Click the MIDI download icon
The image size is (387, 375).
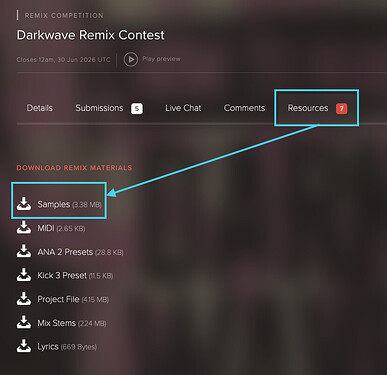[x=24, y=227]
